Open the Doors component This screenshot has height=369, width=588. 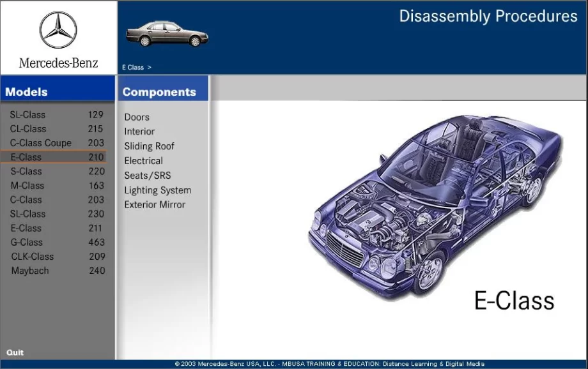pyautogui.click(x=137, y=117)
